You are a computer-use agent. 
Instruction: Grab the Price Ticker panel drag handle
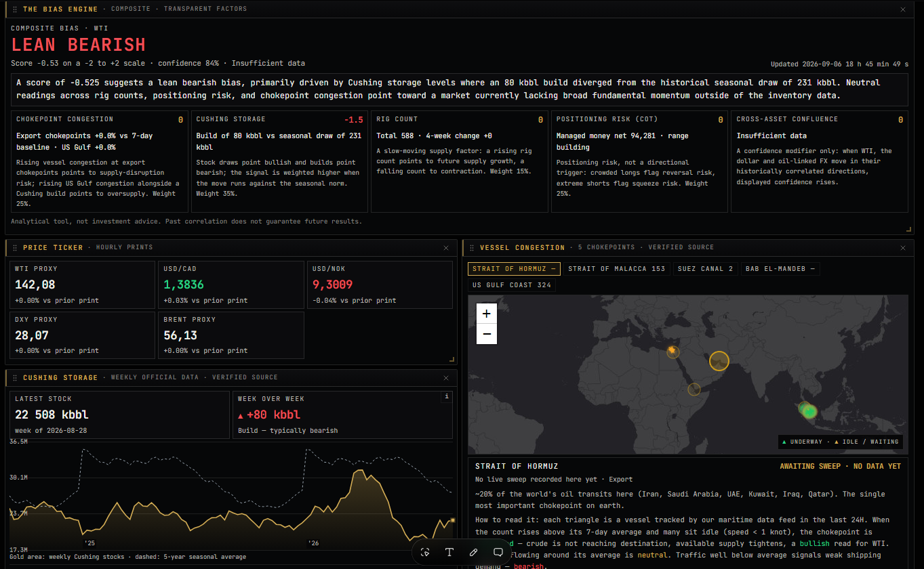pos(15,248)
